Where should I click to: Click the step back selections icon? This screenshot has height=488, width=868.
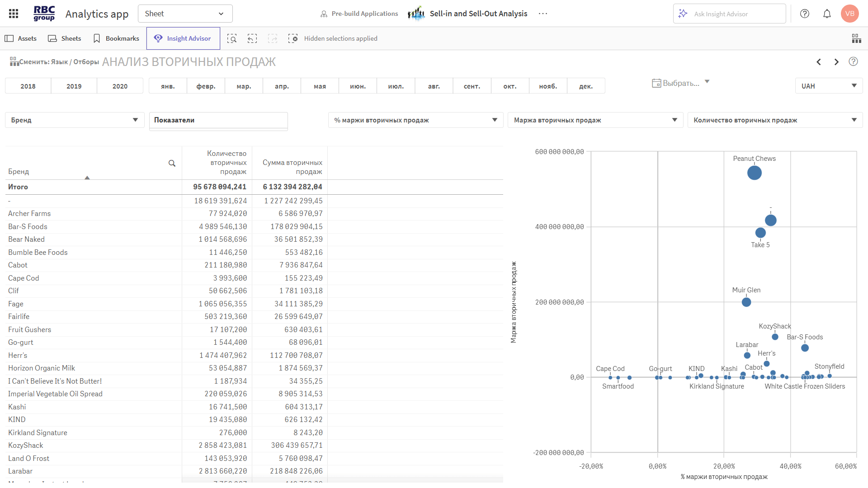tap(252, 38)
